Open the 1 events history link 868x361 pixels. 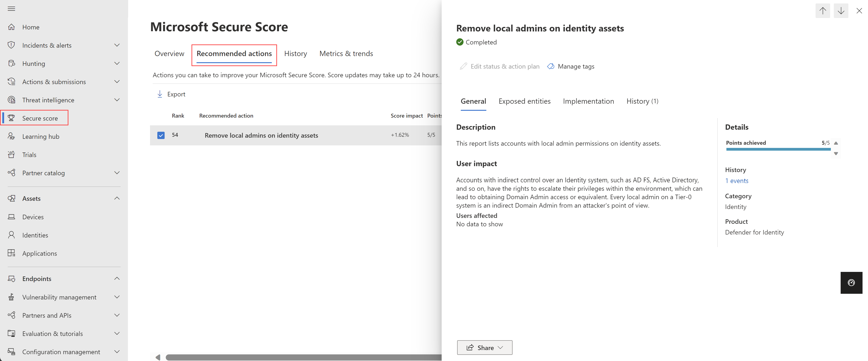(737, 180)
